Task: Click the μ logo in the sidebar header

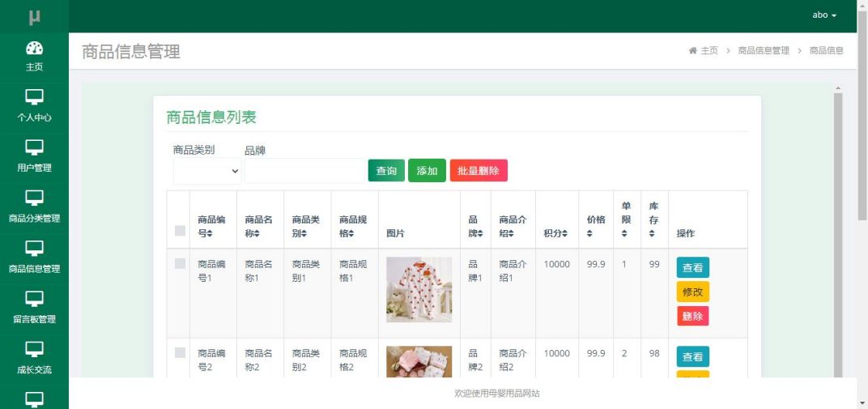Action: point(34,17)
